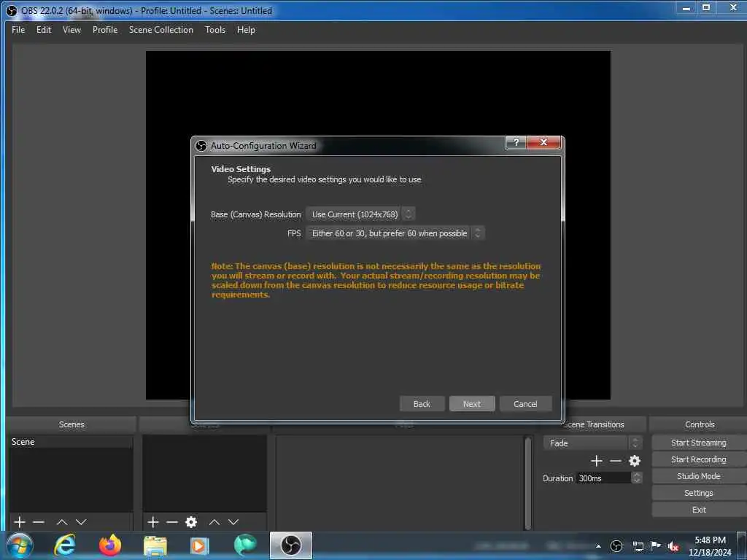Viewport: 747px width, 560px height.
Task: Open the File menu
Action: tap(18, 30)
